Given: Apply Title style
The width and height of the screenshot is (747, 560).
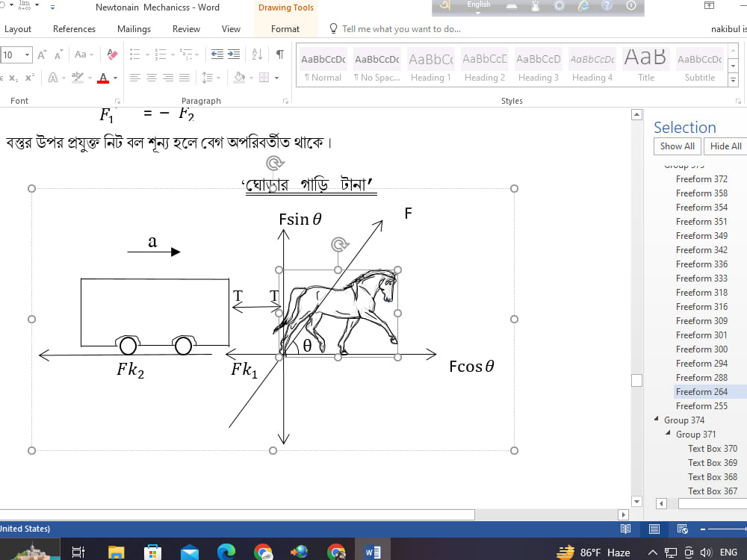Looking at the screenshot, I should [x=646, y=66].
